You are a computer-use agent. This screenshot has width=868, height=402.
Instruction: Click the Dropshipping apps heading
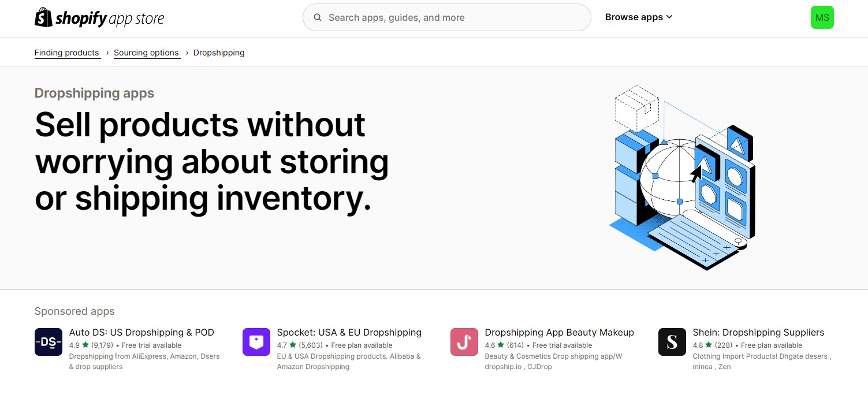click(94, 93)
